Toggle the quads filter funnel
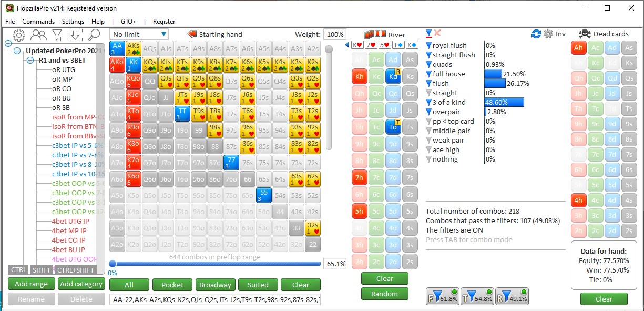Viewport: 644px width, 311px height. (x=428, y=65)
